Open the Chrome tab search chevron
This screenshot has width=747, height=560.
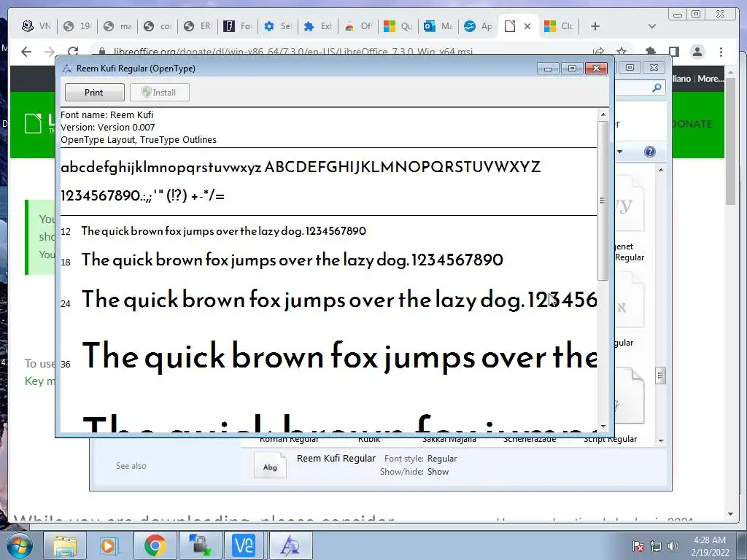pyautogui.click(x=652, y=26)
